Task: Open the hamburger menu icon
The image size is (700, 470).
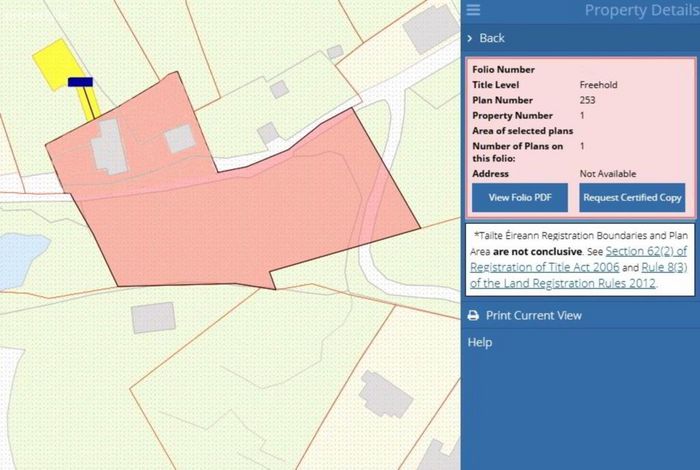Action: [x=473, y=9]
